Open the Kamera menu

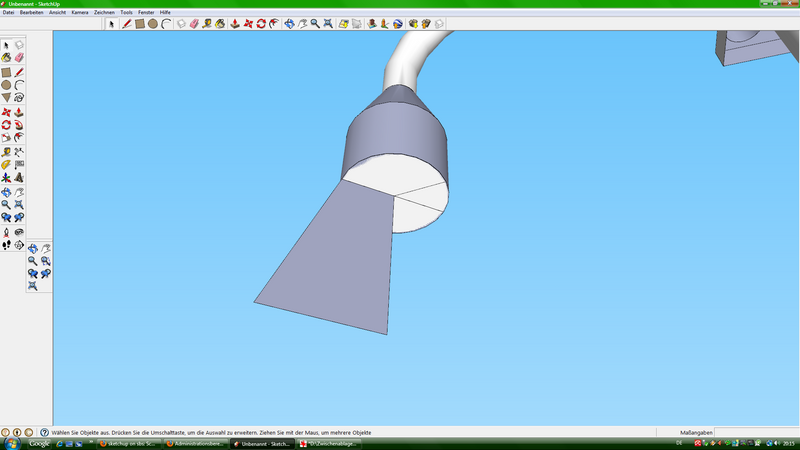(x=80, y=12)
